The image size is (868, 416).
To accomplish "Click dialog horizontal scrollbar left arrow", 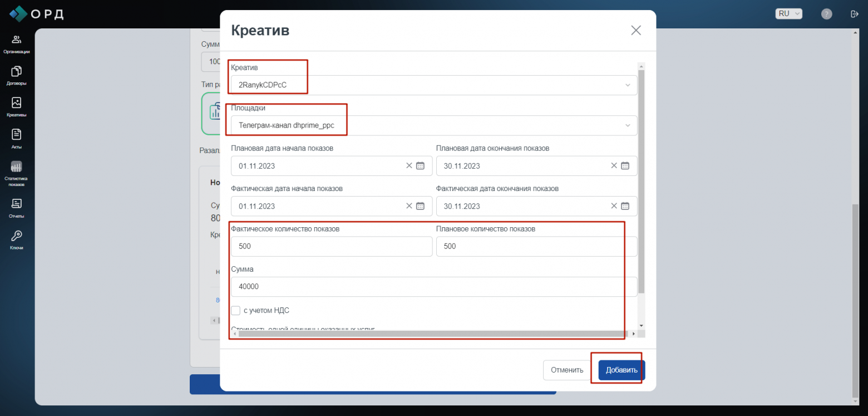I will pyautogui.click(x=234, y=334).
